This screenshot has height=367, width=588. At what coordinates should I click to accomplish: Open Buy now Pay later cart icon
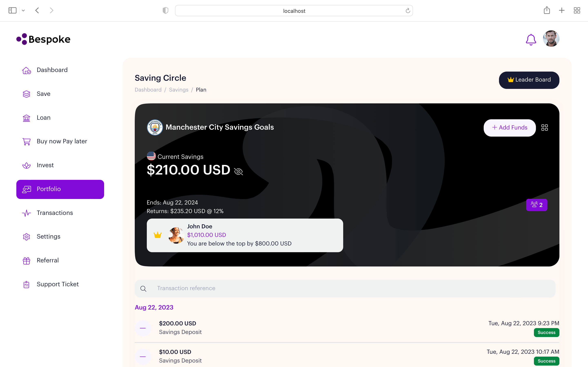pos(27,141)
